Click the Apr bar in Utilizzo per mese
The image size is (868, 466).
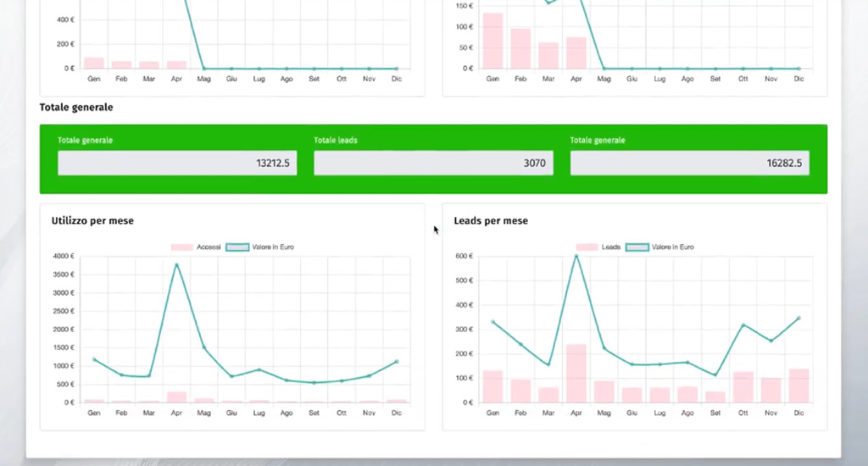pyautogui.click(x=176, y=397)
